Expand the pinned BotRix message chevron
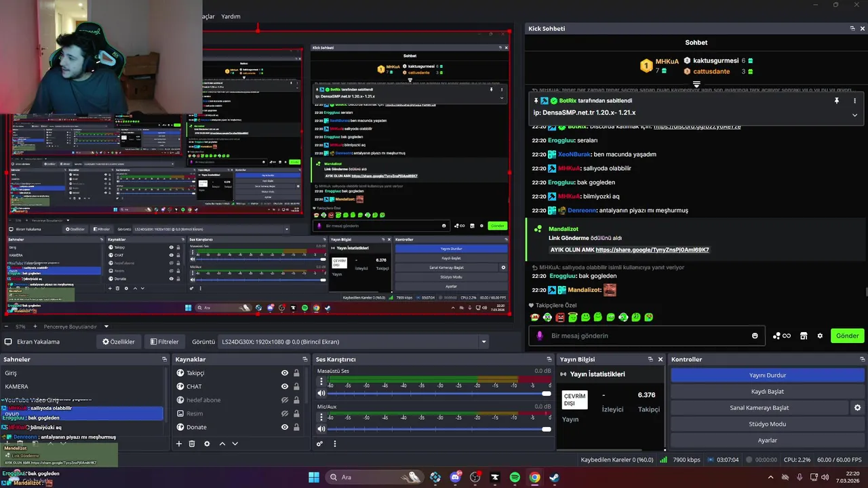The image size is (868, 488). click(854, 115)
